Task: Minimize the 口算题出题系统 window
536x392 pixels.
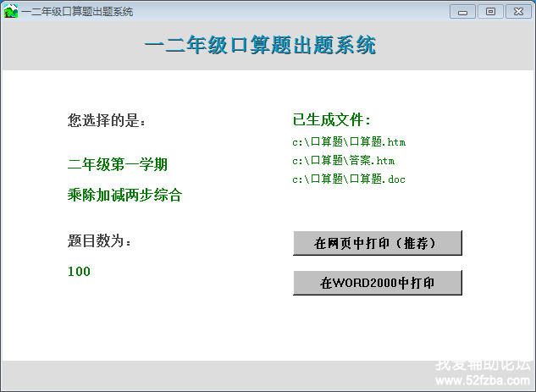Action: coord(462,11)
